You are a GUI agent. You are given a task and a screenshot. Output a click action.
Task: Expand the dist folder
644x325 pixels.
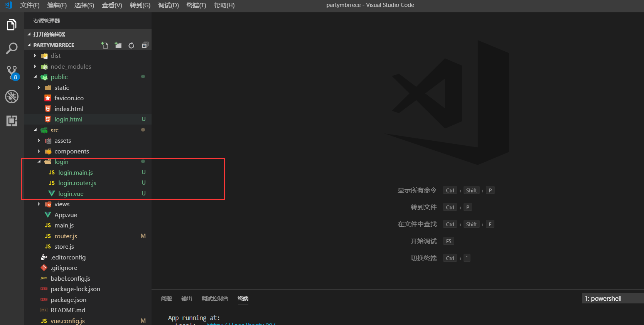(x=35, y=56)
